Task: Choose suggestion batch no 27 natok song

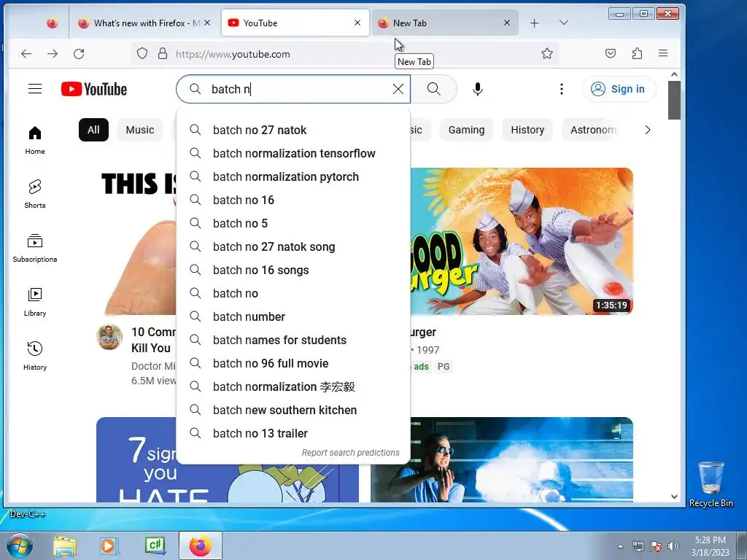Action: coord(293,246)
